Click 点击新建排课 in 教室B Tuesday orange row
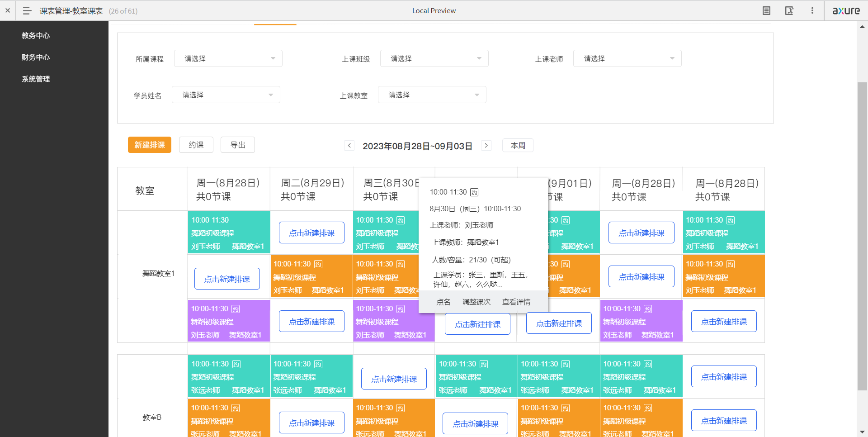Screen dimensions: 868x437 click(x=311, y=423)
